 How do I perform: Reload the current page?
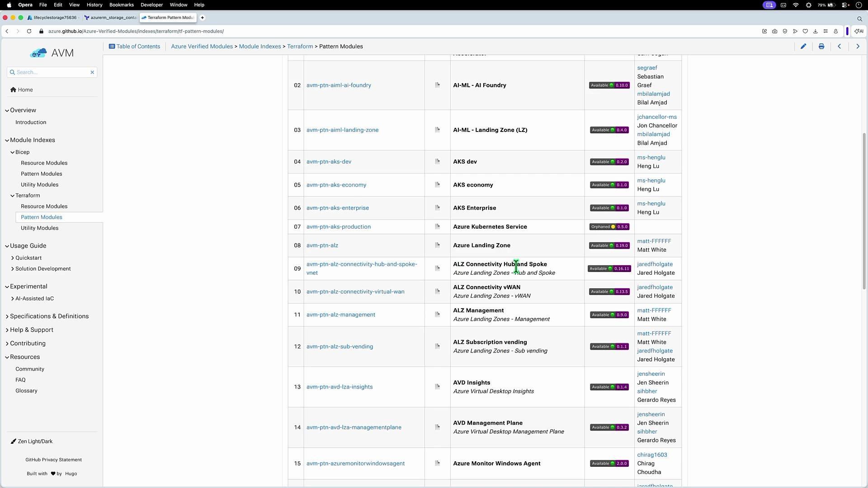(x=29, y=31)
